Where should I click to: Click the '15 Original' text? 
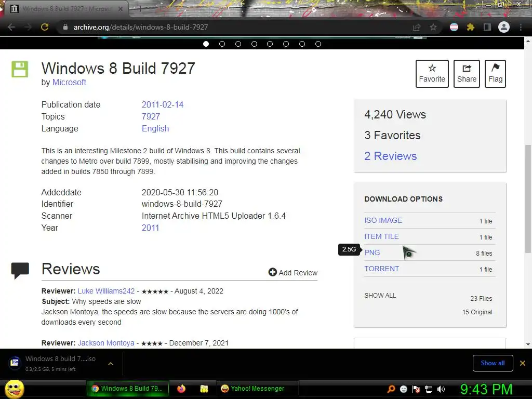click(x=477, y=312)
